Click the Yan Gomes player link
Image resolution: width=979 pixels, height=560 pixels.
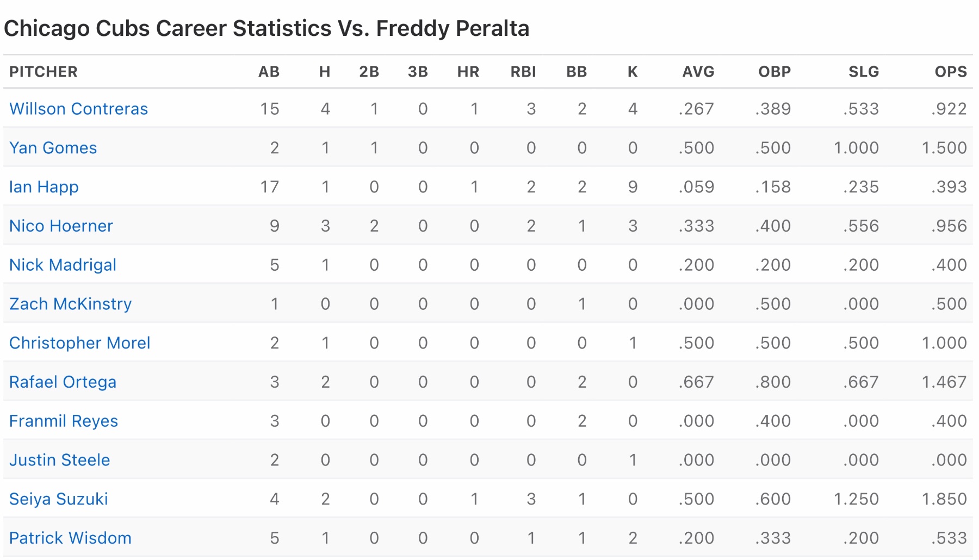(53, 148)
